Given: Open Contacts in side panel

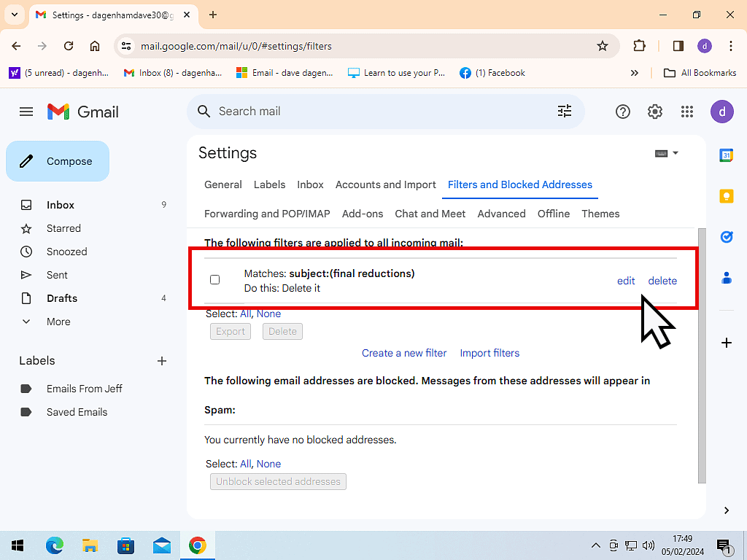Looking at the screenshot, I should click(726, 278).
